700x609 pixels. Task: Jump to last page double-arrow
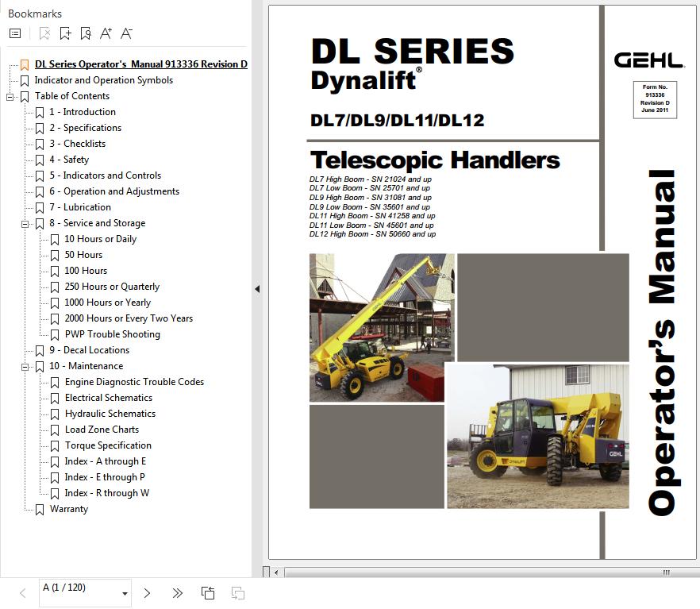[x=177, y=593]
